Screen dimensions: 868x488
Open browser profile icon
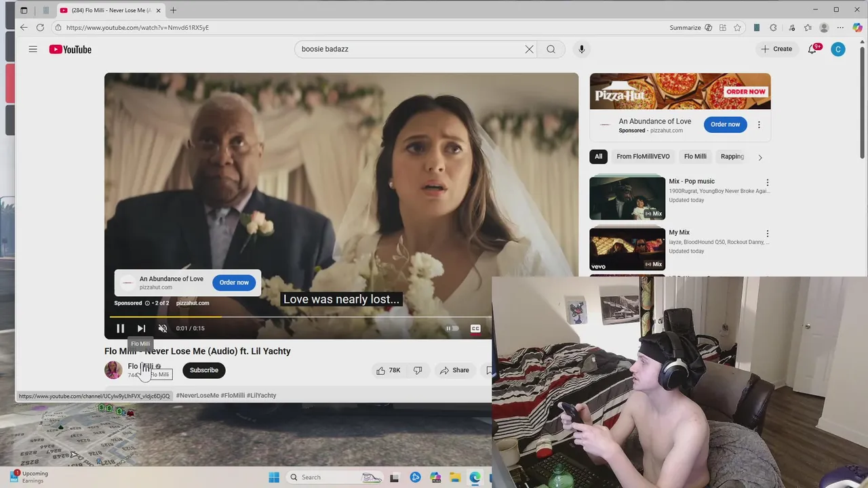coord(824,28)
